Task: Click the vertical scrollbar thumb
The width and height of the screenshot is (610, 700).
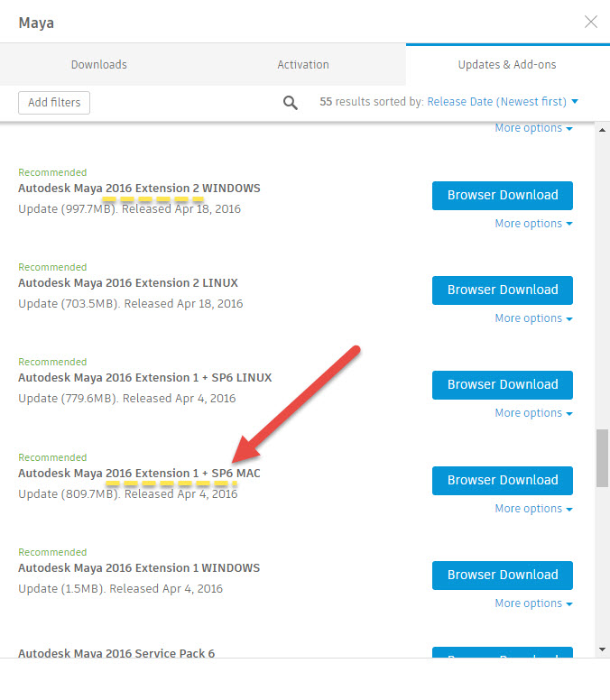Action: click(x=602, y=458)
